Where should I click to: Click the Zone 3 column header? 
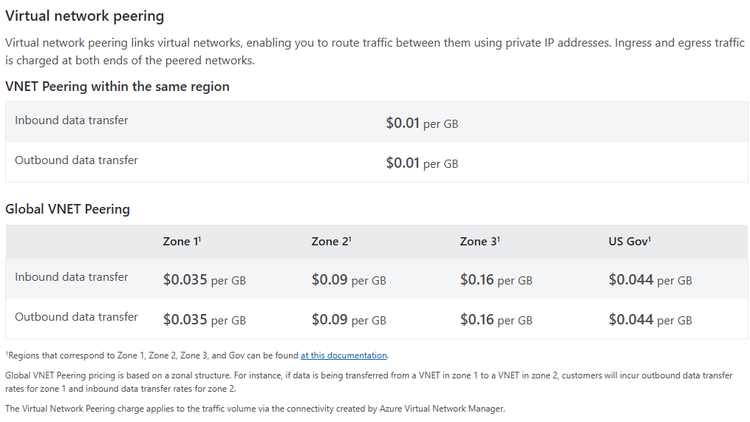[x=479, y=241]
